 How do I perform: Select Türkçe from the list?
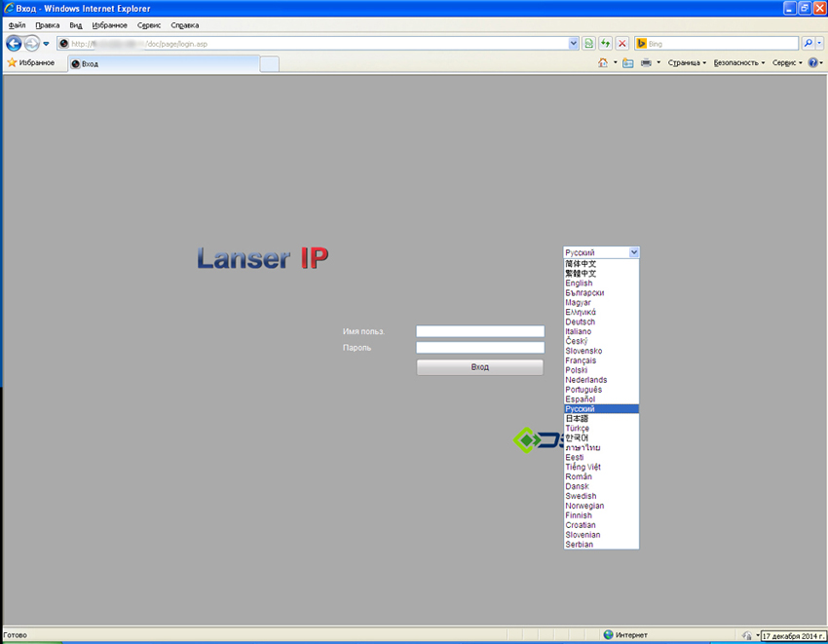601,429
